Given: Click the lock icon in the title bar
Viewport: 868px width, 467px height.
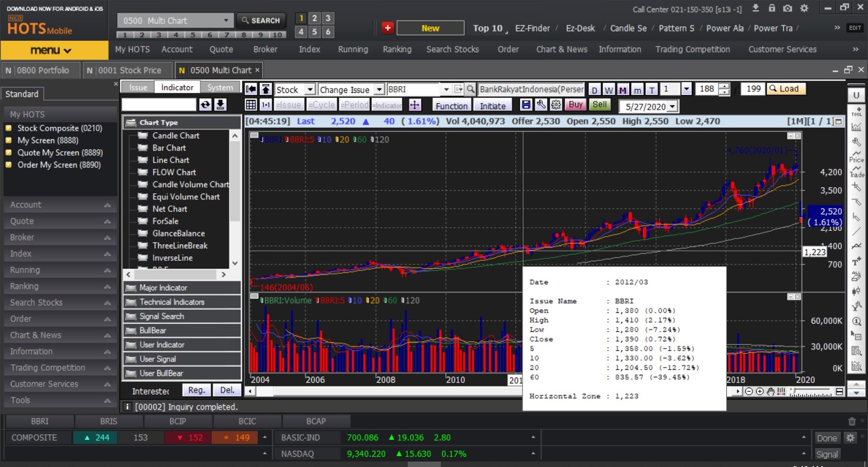Looking at the screenshot, I should tap(771, 8).
